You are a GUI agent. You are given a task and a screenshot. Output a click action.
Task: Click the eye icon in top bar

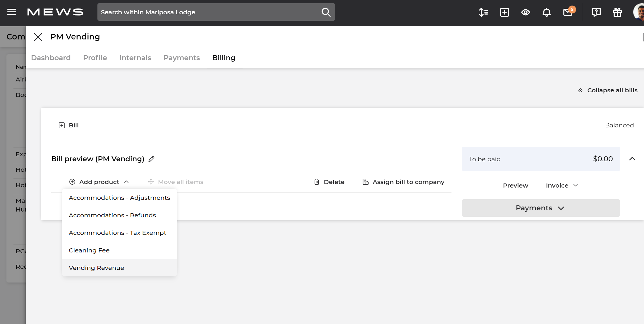click(x=525, y=12)
